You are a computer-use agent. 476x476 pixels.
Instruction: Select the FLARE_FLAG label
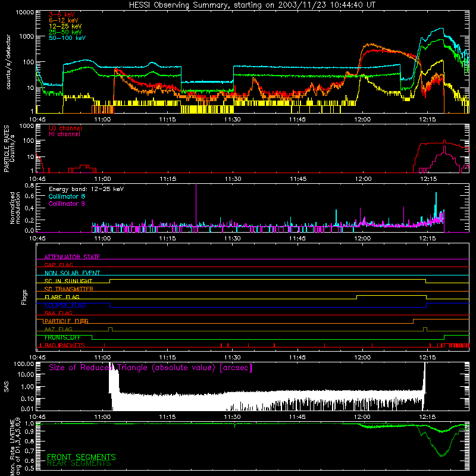point(62,297)
